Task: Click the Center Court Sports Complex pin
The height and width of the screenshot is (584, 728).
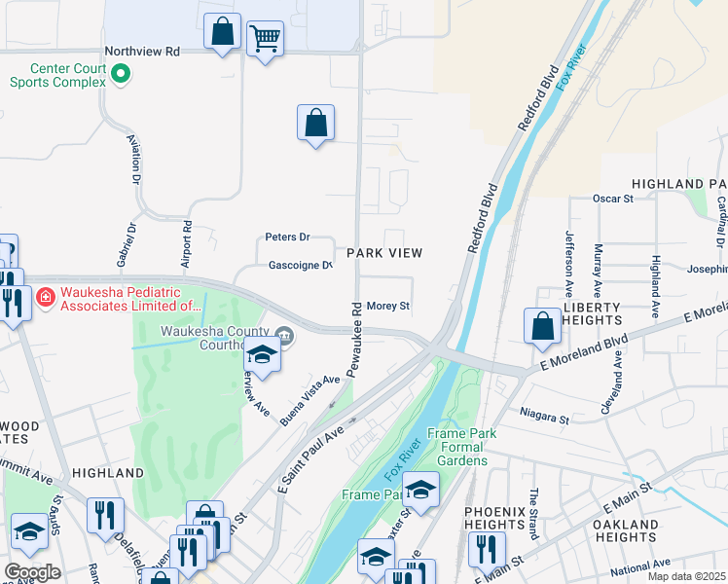Action: (x=121, y=74)
